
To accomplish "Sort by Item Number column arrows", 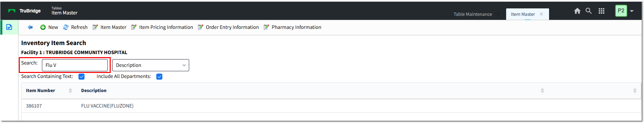I will (70, 91).
